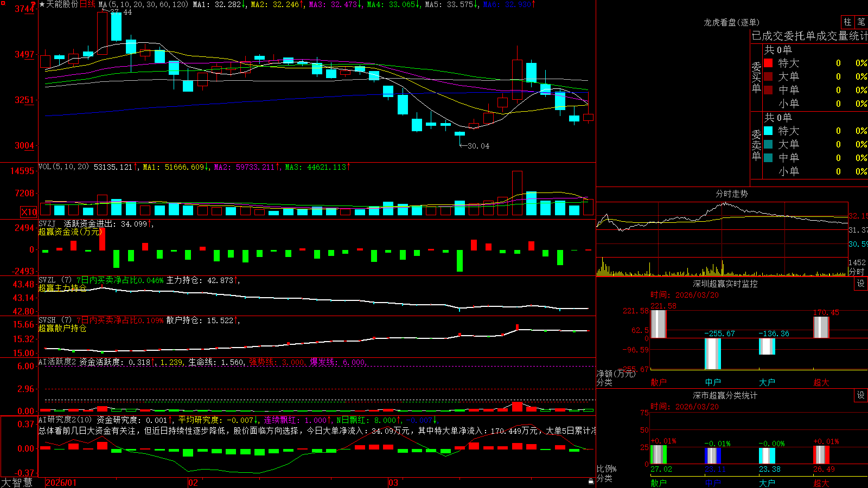
Task: Select the 龙虎看盘(逐单) panel title
Action: pyautogui.click(x=731, y=22)
